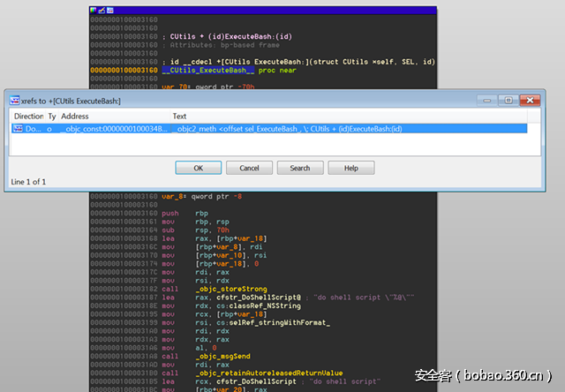The width and height of the screenshot is (565, 392).
Task: Click the Help button
Action: click(x=350, y=168)
